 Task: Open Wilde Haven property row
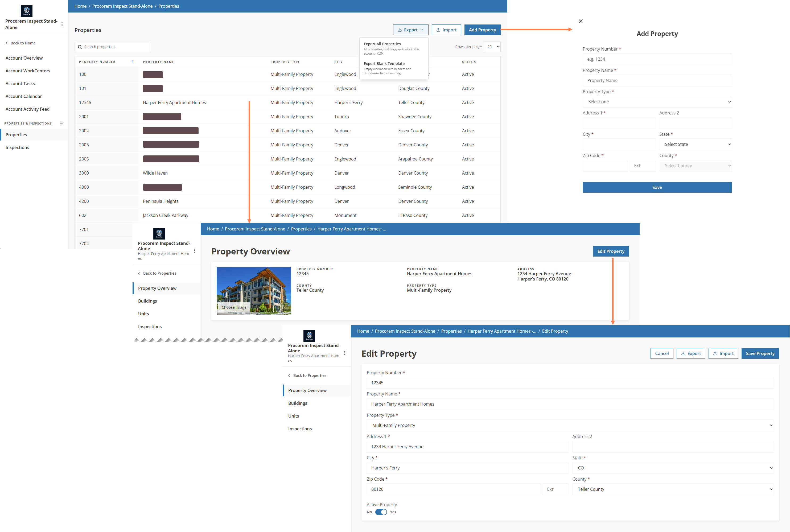(x=287, y=173)
